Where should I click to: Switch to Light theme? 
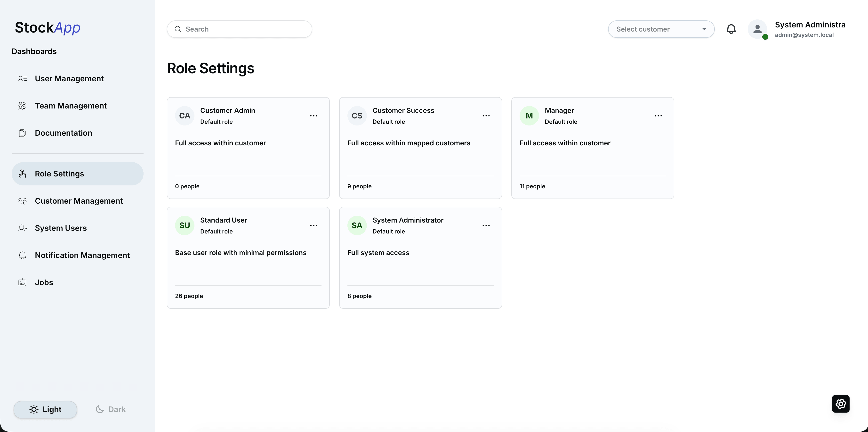pyautogui.click(x=45, y=409)
